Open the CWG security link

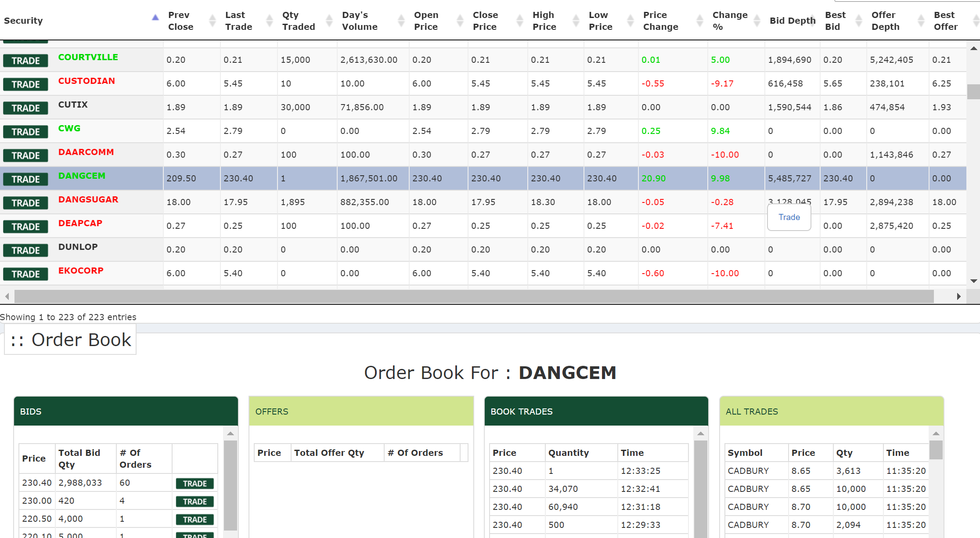tap(69, 128)
